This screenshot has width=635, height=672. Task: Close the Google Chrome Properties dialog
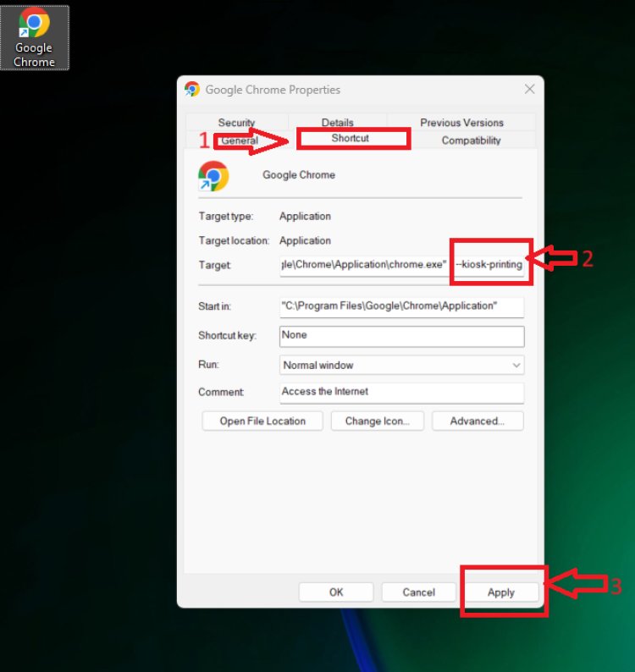(x=529, y=89)
